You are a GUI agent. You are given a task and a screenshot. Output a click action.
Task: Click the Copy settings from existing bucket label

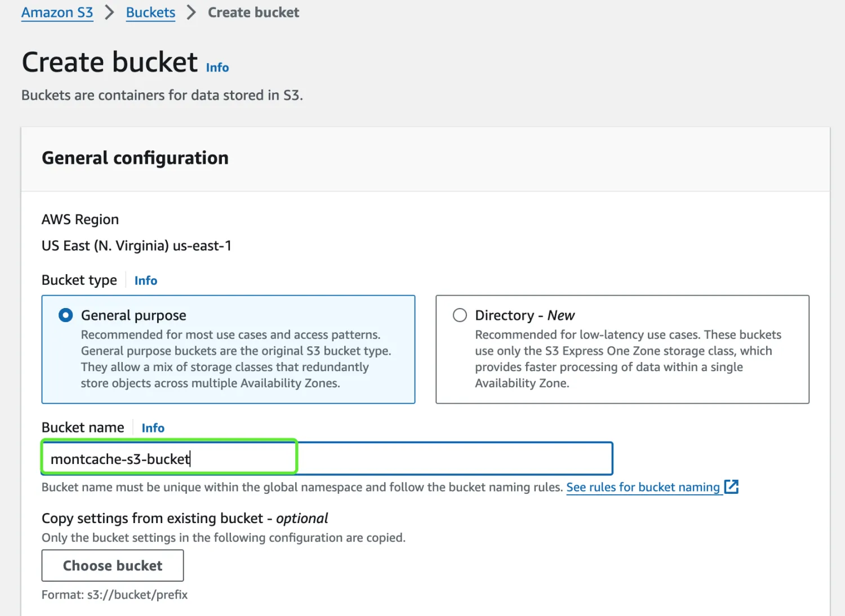(185, 518)
